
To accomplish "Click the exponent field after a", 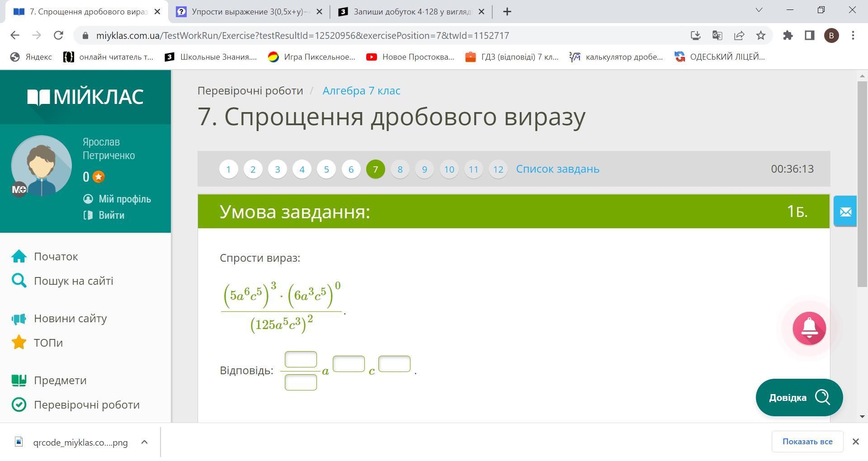I will click(x=349, y=364).
